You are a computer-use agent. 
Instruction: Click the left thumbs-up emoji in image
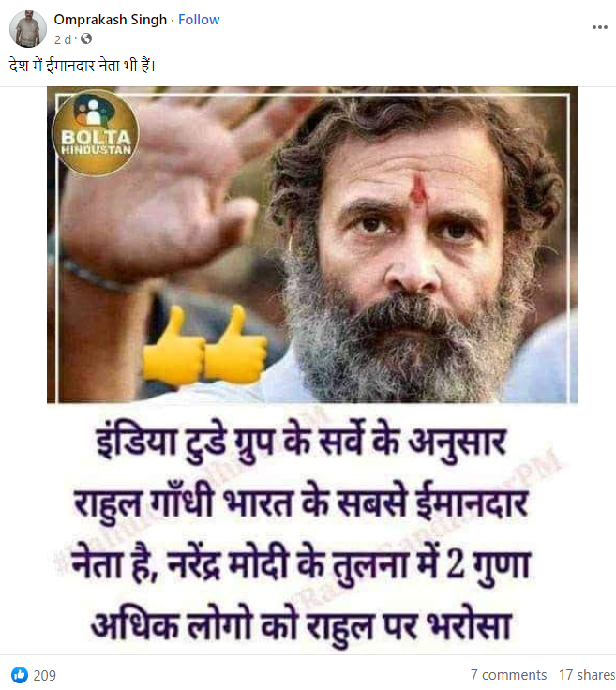[x=173, y=344]
